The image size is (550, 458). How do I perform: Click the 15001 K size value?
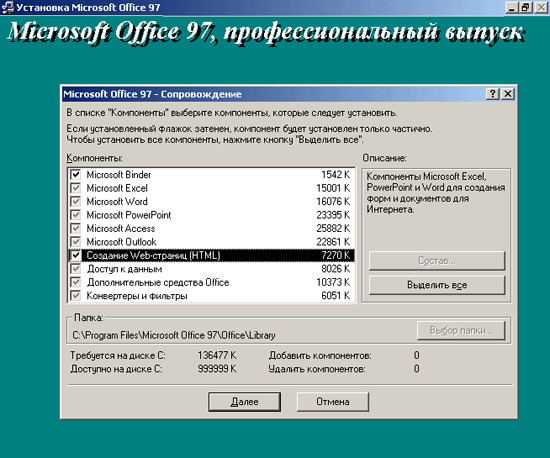coord(333,188)
